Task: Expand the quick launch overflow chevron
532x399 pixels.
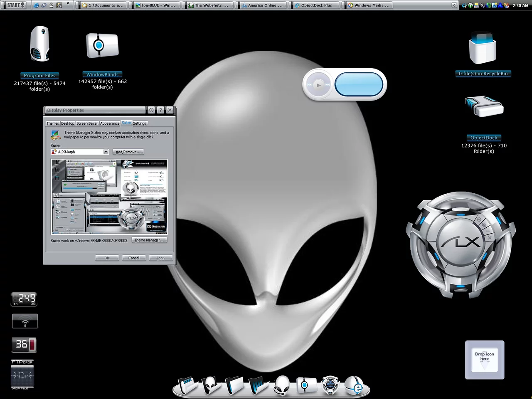Action: coord(68,4)
